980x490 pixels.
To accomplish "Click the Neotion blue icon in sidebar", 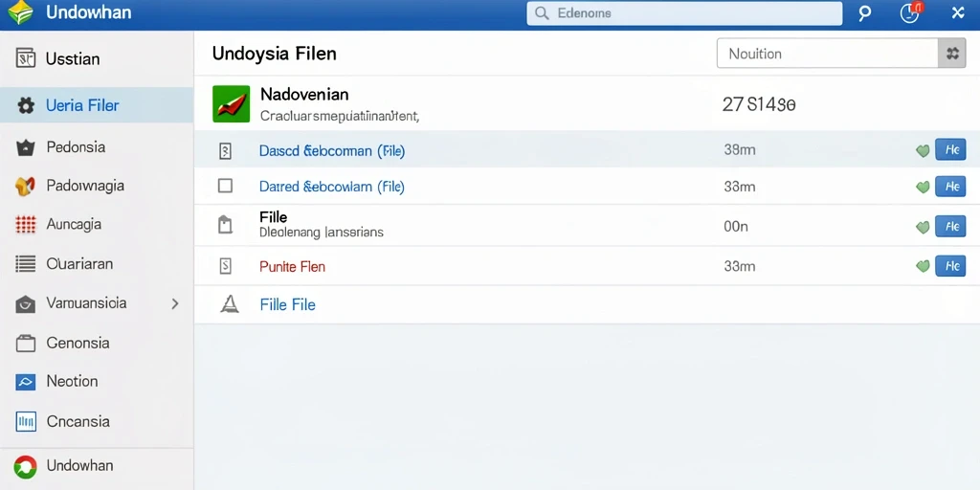I will (25, 382).
